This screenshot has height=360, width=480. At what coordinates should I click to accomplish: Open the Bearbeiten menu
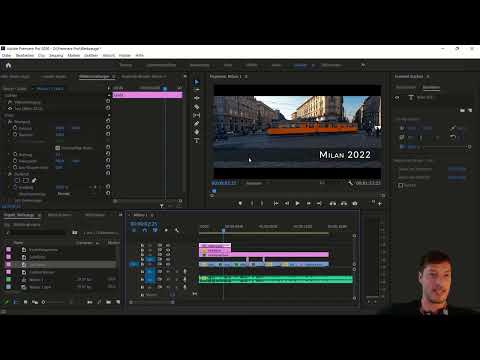click(x=25, y=55)
